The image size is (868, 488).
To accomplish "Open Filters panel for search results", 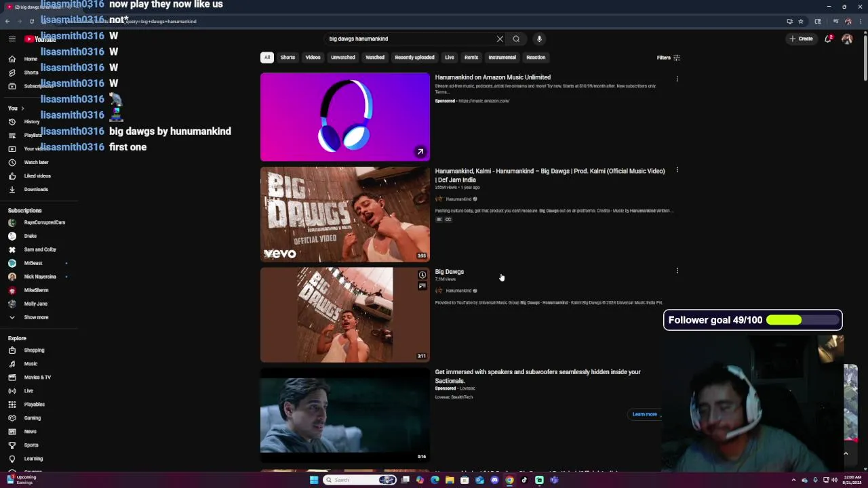I will click(669, 58).
